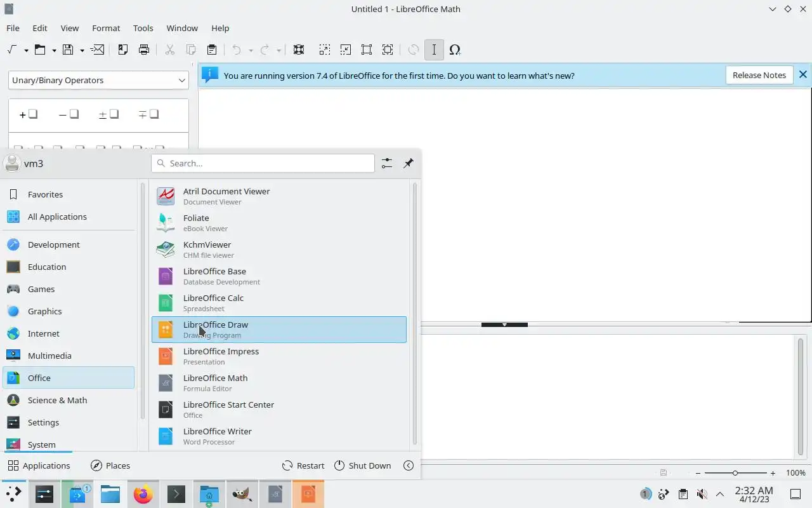Viewport: 812px width, 508px height.
Task: Open LibreOffice Help via lifebuoy icon
Action: coord(299,50)
